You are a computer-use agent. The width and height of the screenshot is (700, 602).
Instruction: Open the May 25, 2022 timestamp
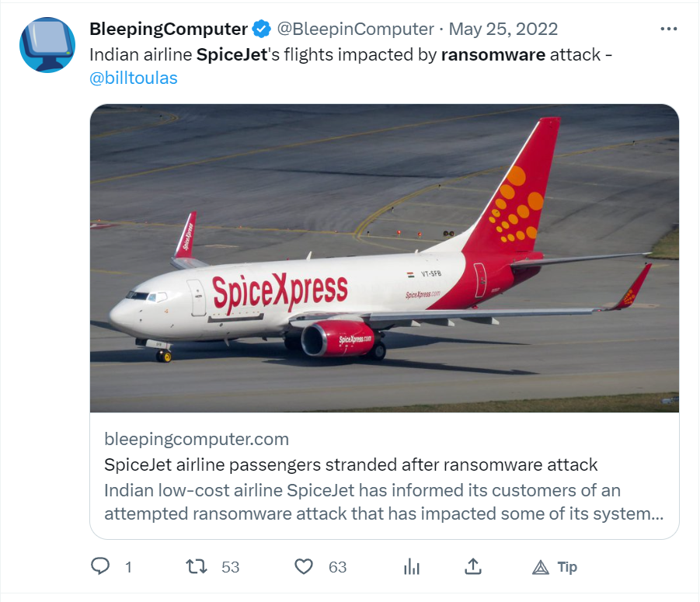pyautogui.click(x=503, y=29)
